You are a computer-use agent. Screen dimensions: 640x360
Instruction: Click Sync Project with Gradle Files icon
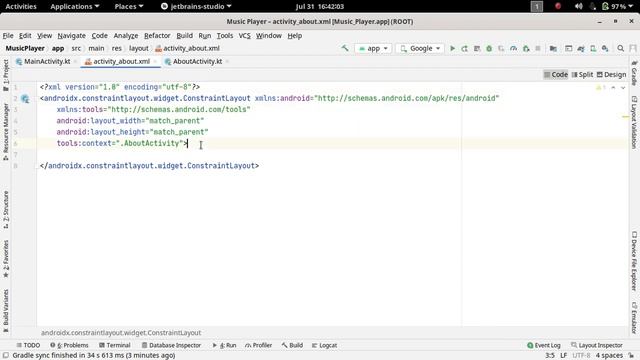point(581,48)
